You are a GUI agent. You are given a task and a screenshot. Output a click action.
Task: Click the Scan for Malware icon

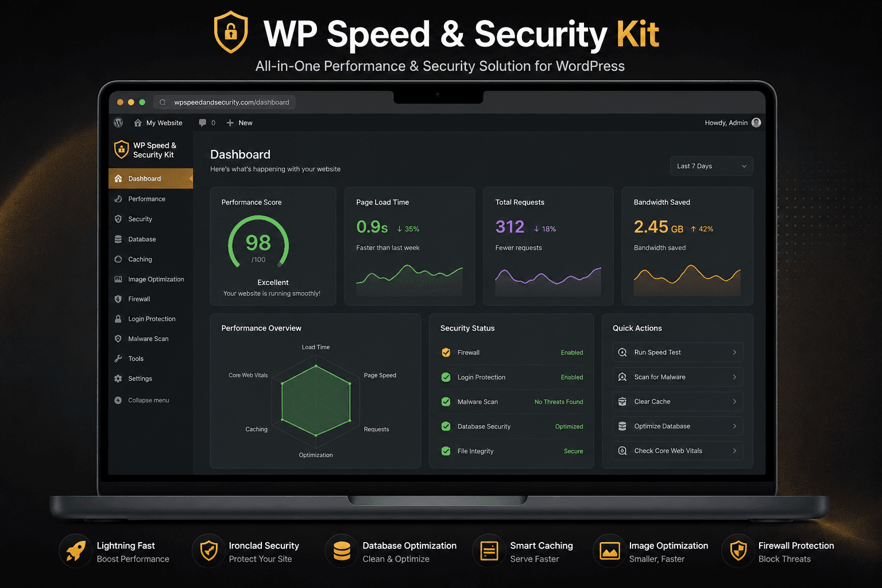coord(622,377)
